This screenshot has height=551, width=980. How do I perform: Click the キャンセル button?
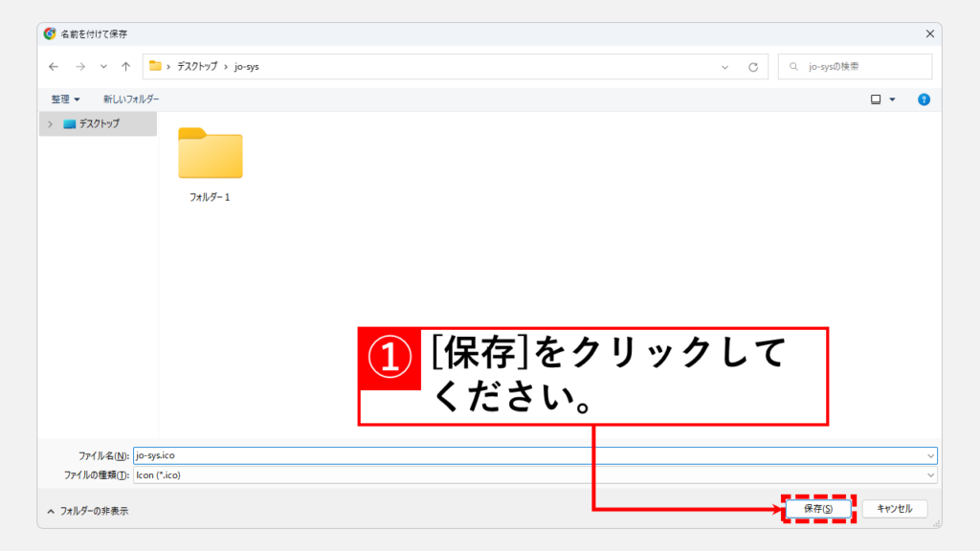coord(894,509)
